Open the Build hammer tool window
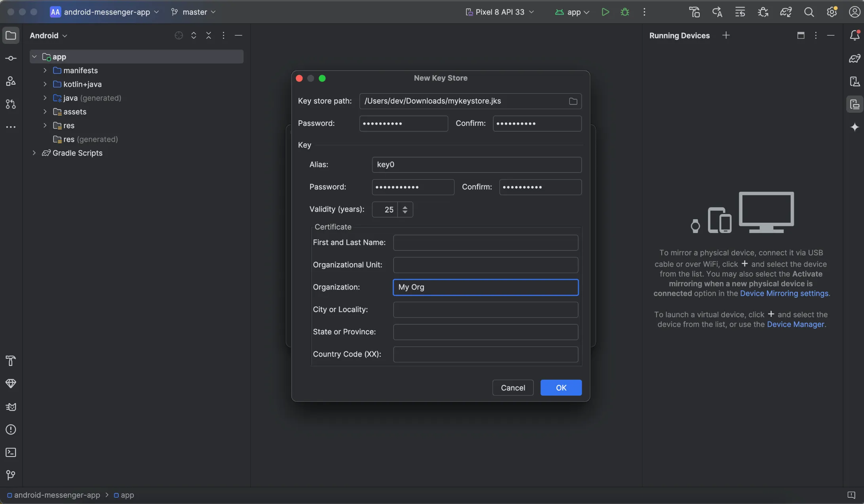This screenshot has height=504, width=864. pos(11,361)
